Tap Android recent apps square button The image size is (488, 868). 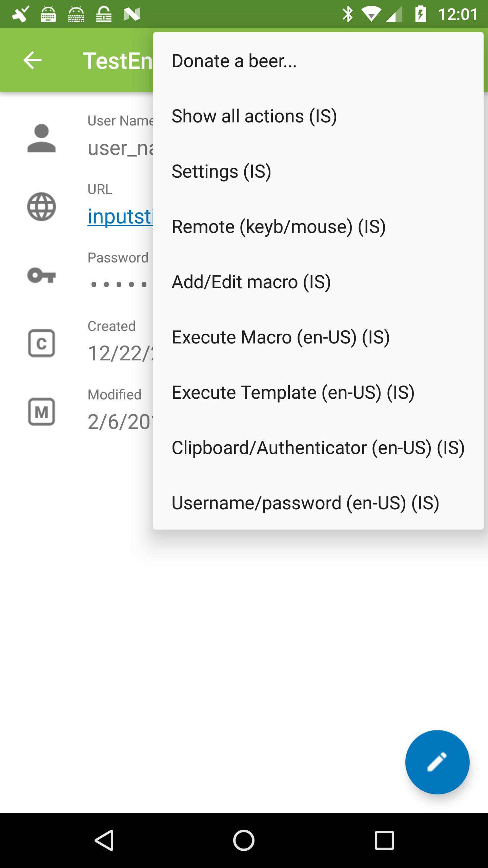(384, 840)
